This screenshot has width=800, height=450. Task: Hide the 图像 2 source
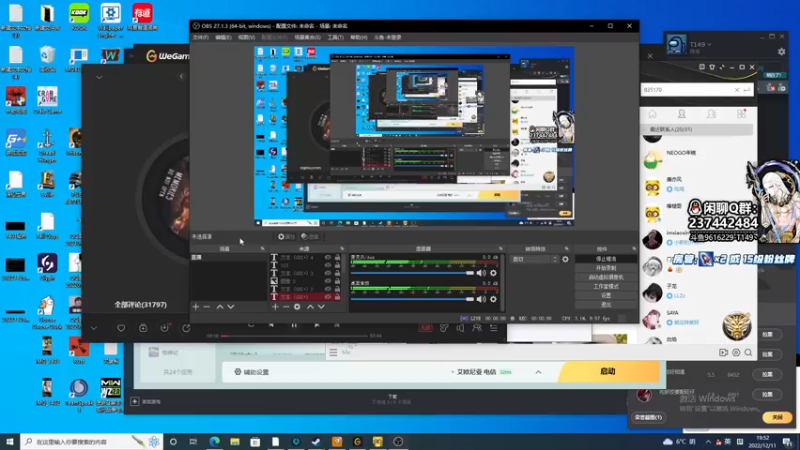328,281
